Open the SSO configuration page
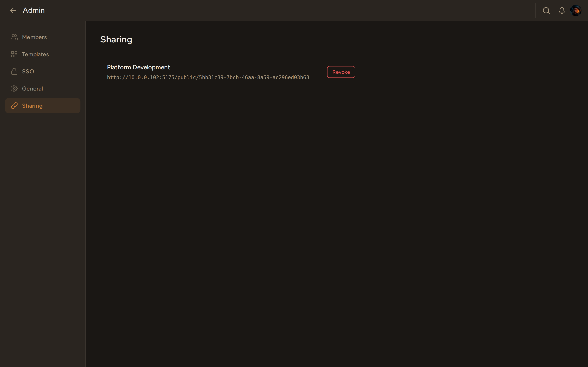 (x=28, y=71)
